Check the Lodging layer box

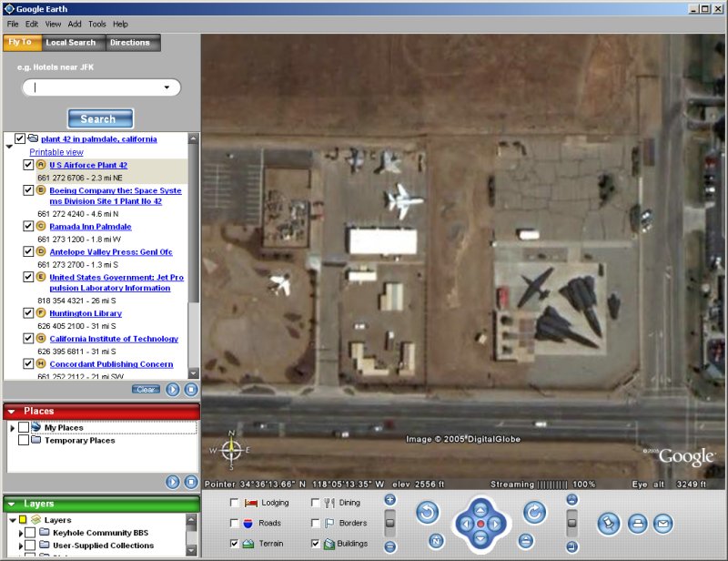tap(235, 503)
